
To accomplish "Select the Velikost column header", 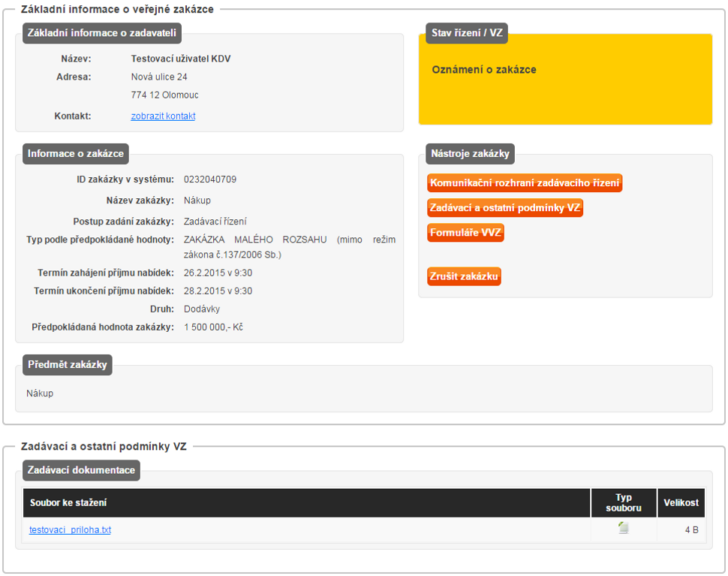I will (x=681, y=502).
